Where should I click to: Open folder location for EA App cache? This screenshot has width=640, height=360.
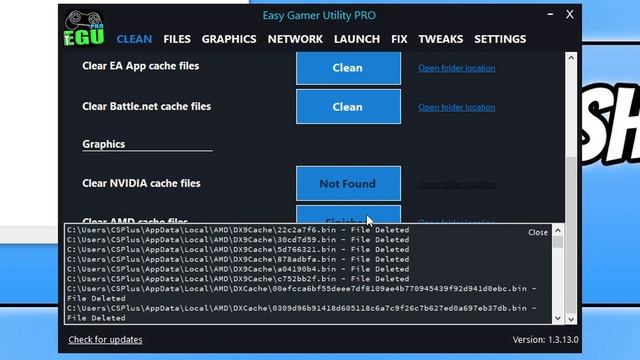[456, 68]
